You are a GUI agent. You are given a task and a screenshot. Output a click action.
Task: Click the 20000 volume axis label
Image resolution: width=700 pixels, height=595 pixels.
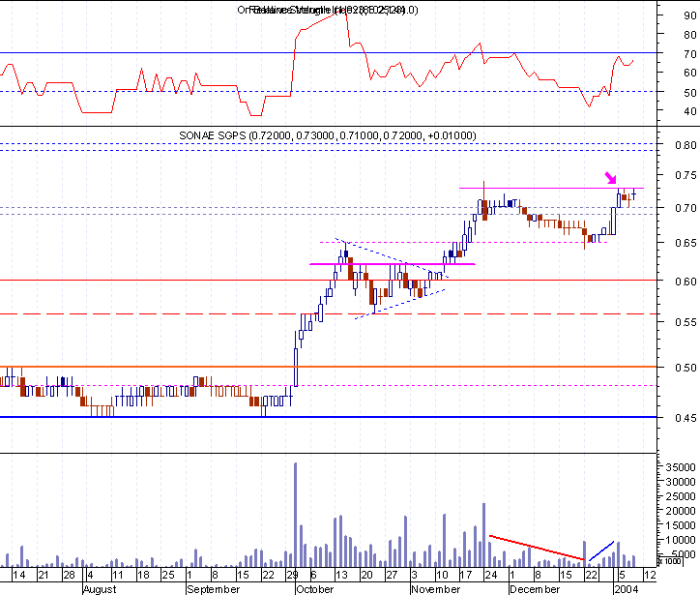(x=680, y=511)
